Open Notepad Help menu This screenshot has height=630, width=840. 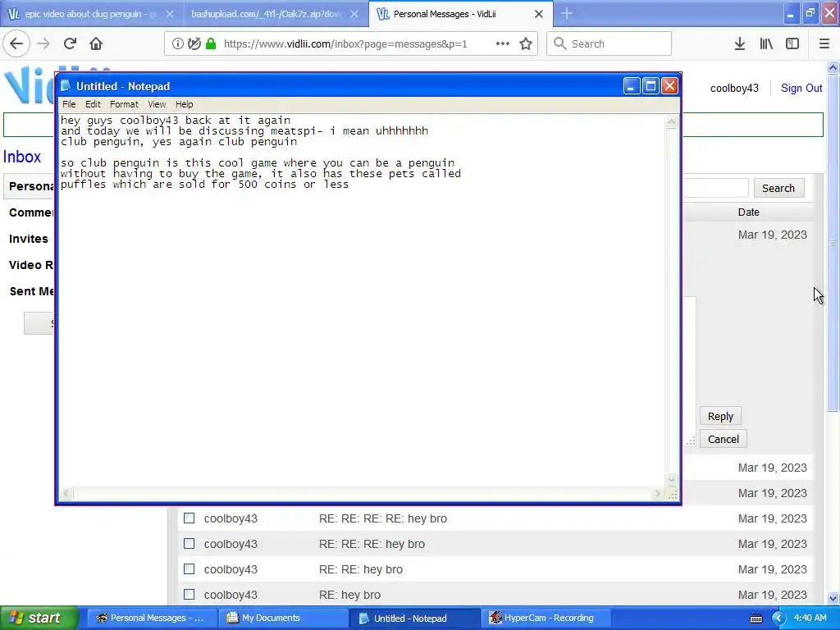185,104
